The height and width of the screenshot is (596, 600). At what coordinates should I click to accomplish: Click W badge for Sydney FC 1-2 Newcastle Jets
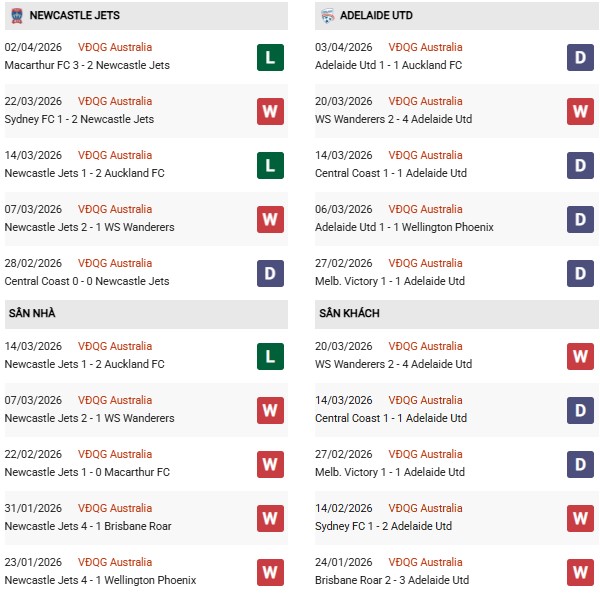point(270,111)
